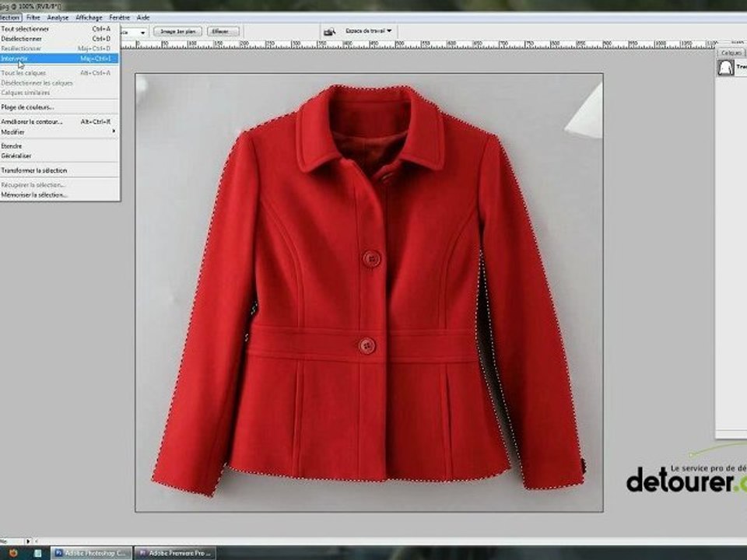Open the Filtre menu

pyautogui.click(x=33, y=18)
